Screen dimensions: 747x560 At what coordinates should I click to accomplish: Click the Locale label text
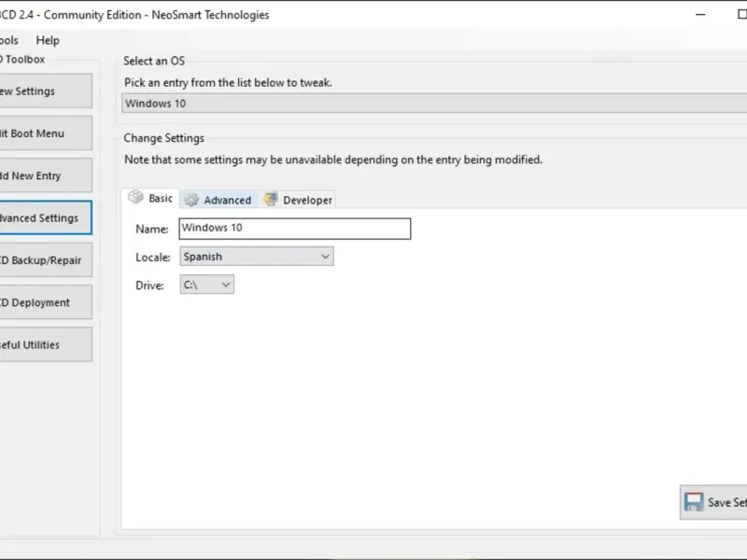click(153, 258)
